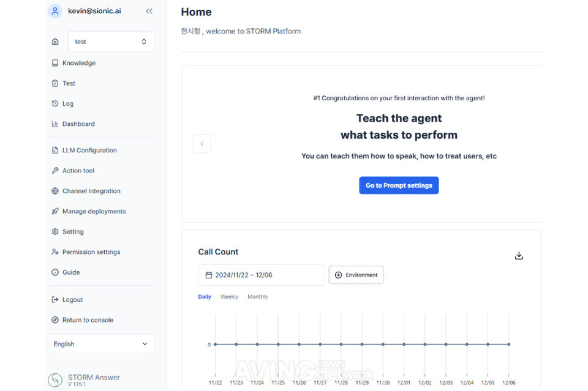Add an Environment filter
Image resolution: width=588 pixels, height=391 pixels.
(356, 275)
